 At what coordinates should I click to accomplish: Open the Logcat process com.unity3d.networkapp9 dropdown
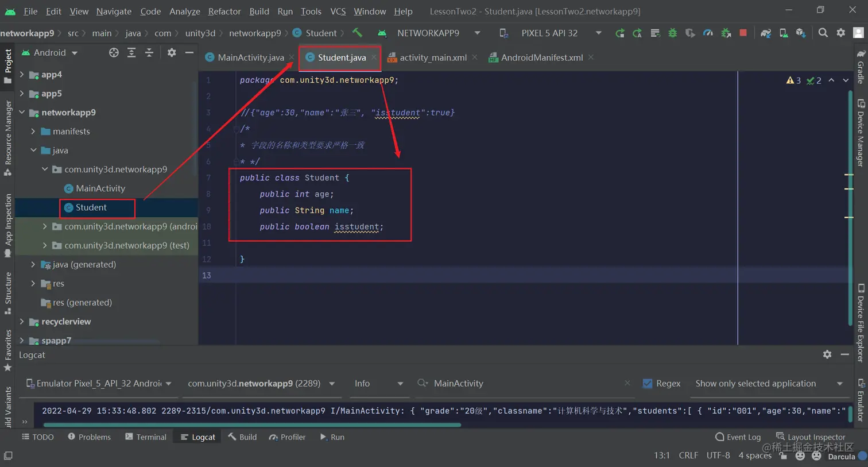click(x=261, y=383)
